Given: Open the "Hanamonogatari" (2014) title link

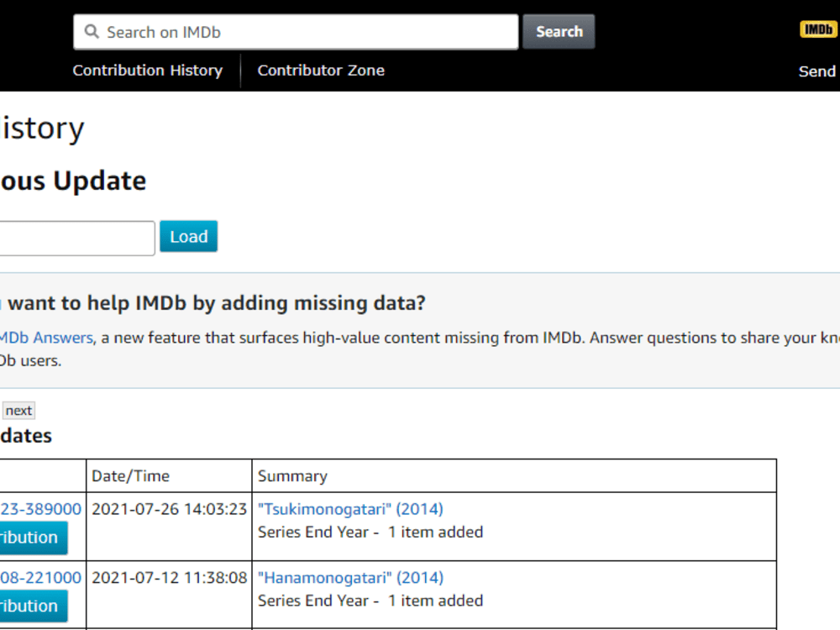Looking at the screenshot, I should pyautogui.click(x=350, y=578).
